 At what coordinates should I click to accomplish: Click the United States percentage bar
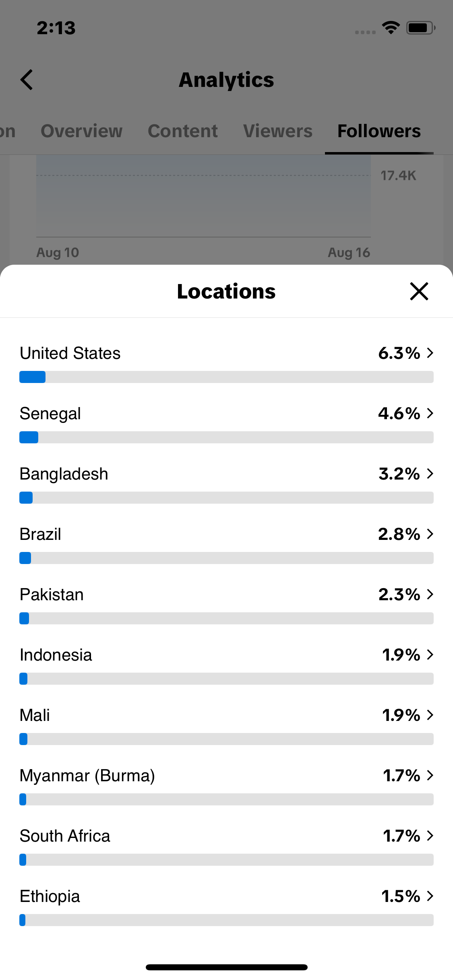pos(226,377)
